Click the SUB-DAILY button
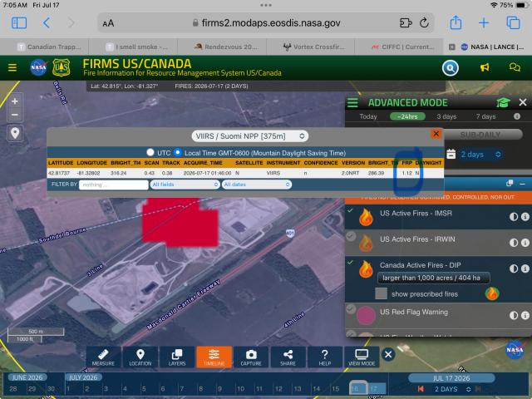Screen dimensions: 532x399 coord(480,135)
